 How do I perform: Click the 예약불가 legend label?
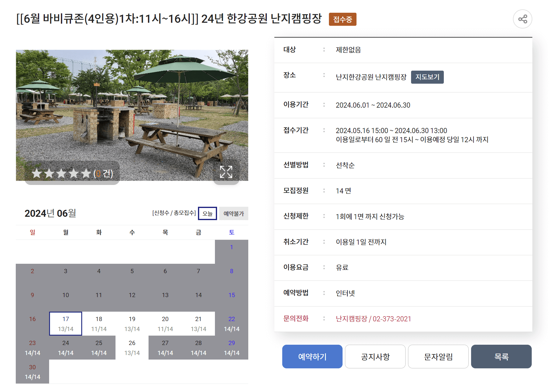pos(233,213)
